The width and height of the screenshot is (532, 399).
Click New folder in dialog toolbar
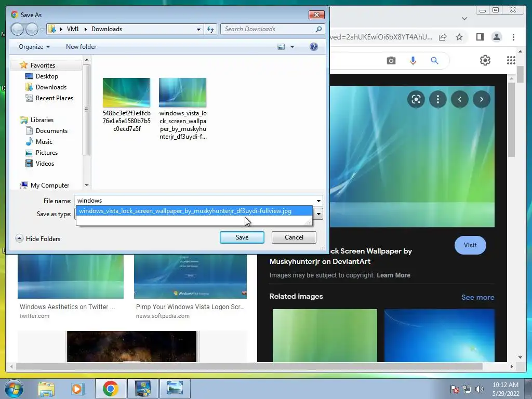81,46
